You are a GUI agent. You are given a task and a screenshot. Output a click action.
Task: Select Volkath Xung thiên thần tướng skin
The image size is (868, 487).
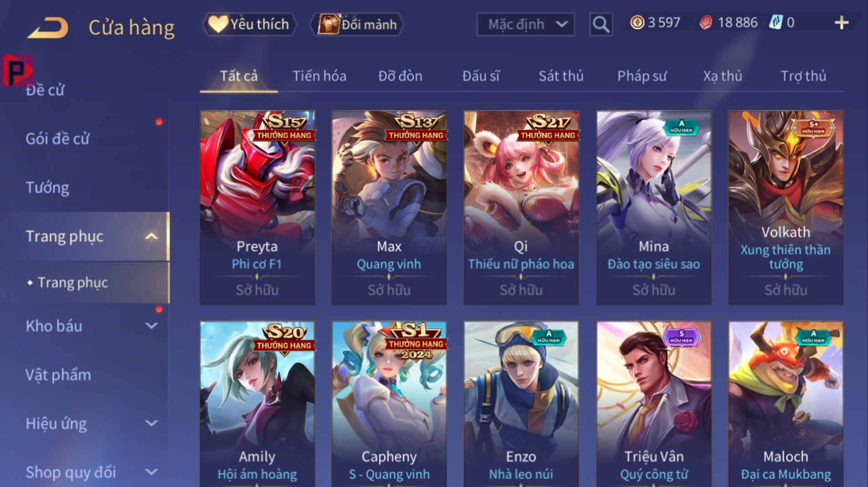pyautogui.click(x=786, y=208)
